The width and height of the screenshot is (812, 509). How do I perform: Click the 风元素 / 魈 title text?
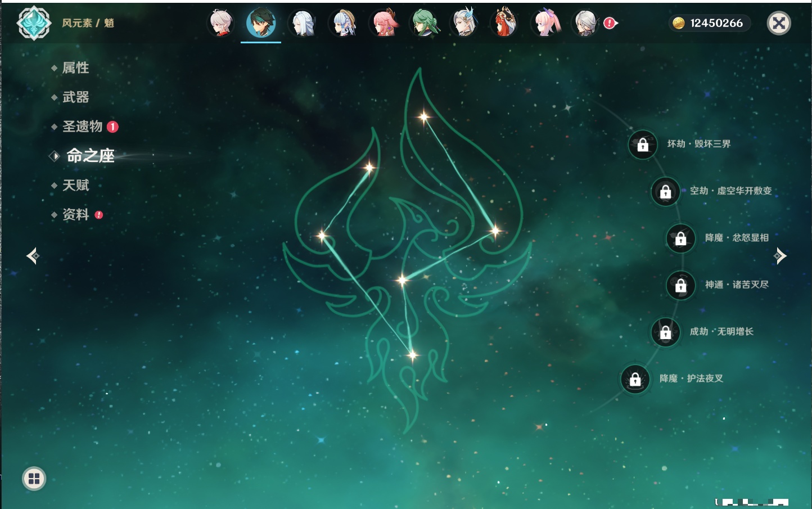click(x=88, y=23)
